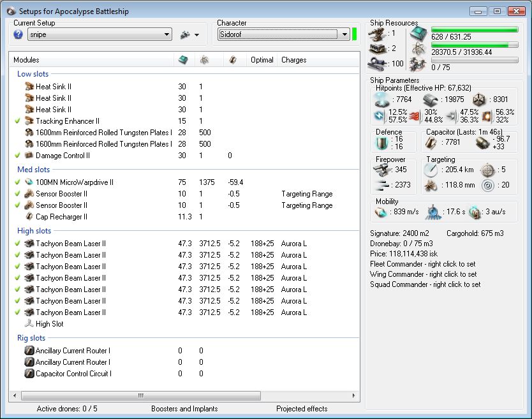The image size is (532, 419).
Task: Click the Damage Control II module icon
Action: (29, 155)
